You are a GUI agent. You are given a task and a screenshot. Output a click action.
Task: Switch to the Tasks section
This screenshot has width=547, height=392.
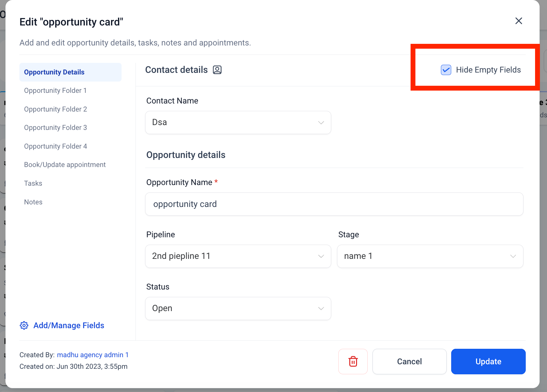(33, 183)
